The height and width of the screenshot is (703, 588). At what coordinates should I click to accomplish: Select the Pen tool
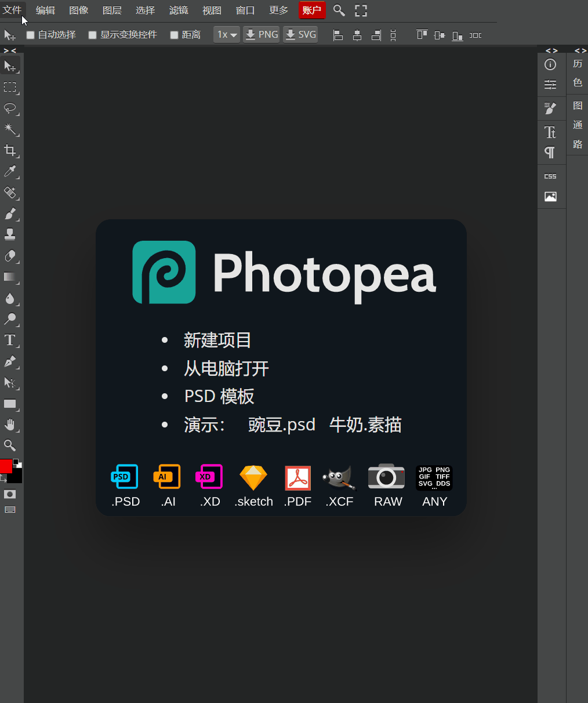[x=10, y=361]
